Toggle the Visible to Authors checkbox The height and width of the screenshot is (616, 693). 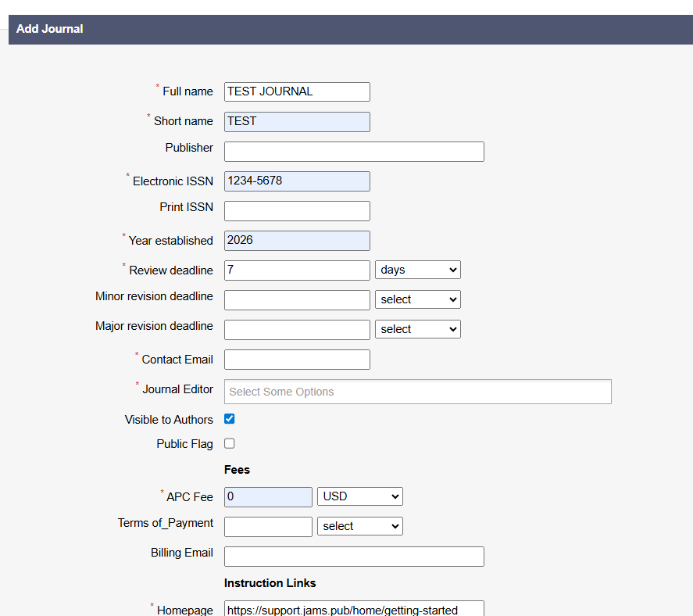(230, 419)
